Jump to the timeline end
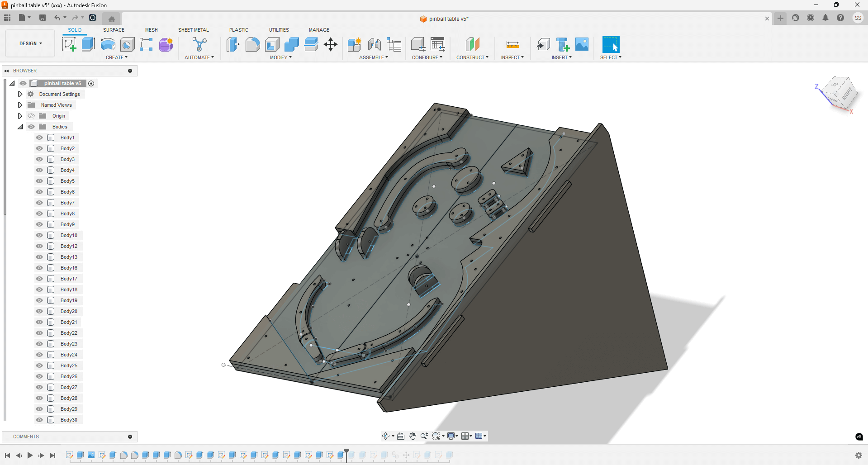Screen dimensions: 868x465 point(52,456)
